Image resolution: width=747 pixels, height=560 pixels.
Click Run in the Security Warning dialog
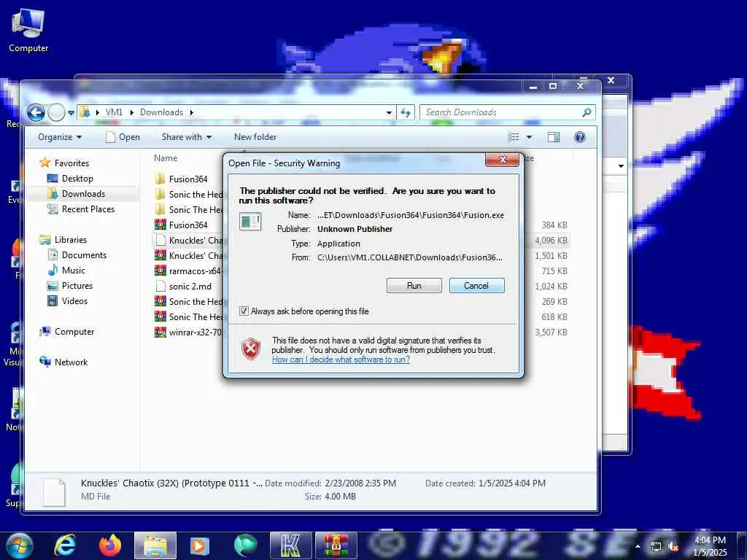[x=414, y=286]
